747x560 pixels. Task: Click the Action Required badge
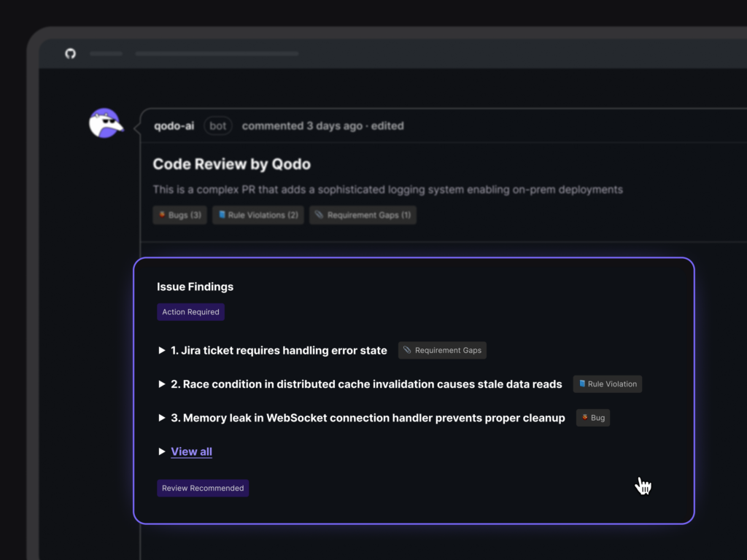(190, 312)
